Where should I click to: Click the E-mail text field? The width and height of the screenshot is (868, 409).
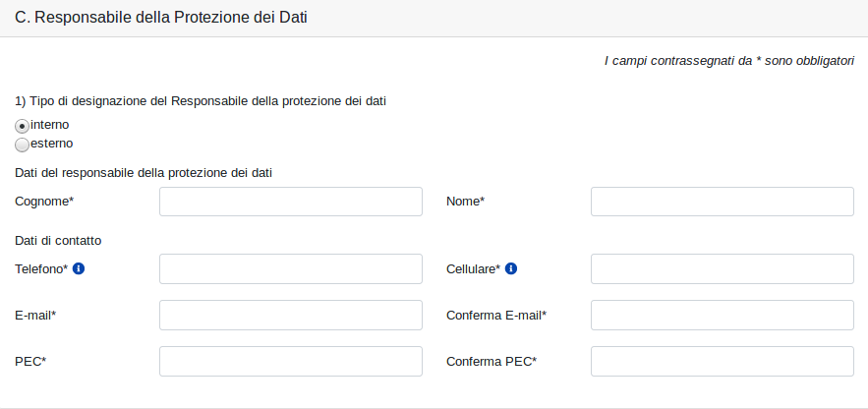(x=290, y=315)
